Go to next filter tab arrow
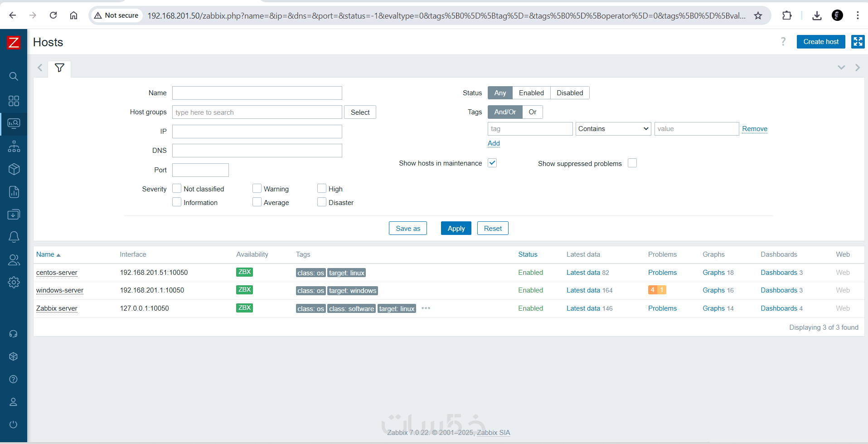 [857, 68]
